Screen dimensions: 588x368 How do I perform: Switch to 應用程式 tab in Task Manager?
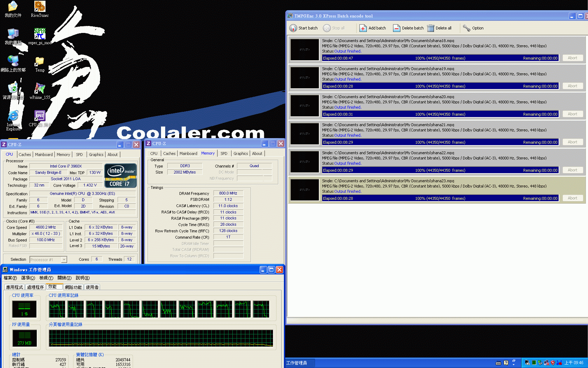pyautogui.click(x=14, y=287)
